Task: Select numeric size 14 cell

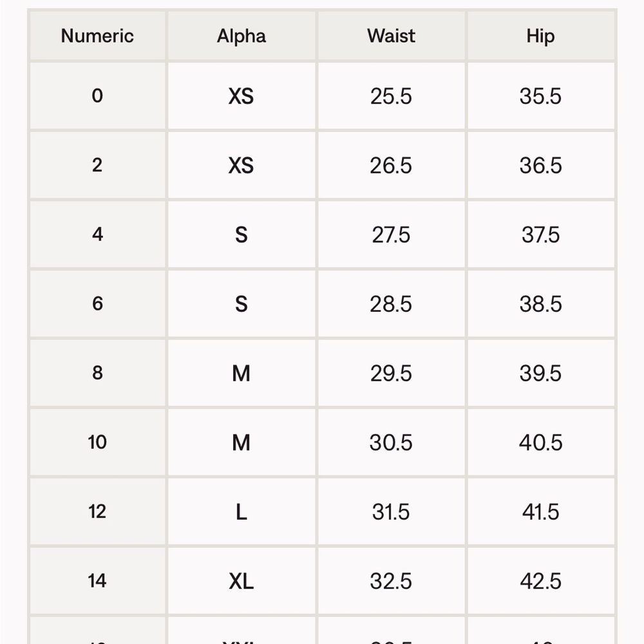Action: pyautogui.click(x=97, y=581)
